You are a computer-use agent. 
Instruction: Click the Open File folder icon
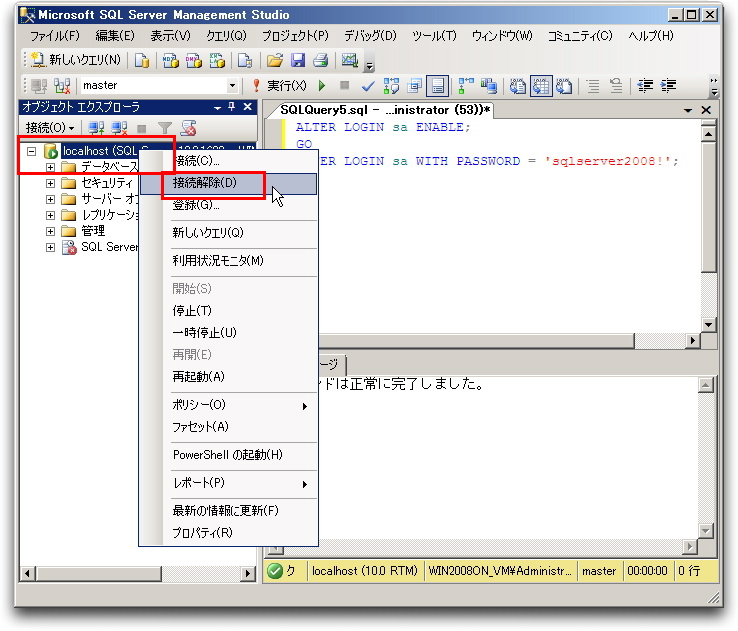pyautogui.click(x=275, y=60)
